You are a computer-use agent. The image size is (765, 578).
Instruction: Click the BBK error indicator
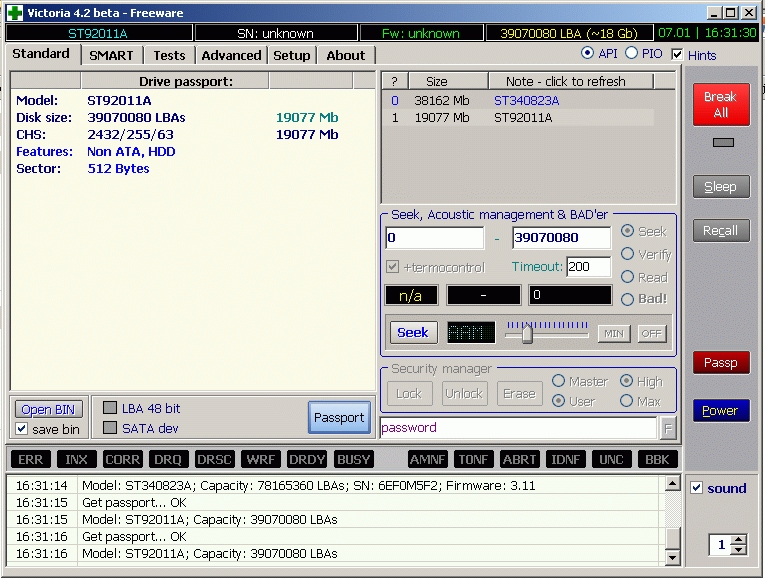(x=657, y=459)
